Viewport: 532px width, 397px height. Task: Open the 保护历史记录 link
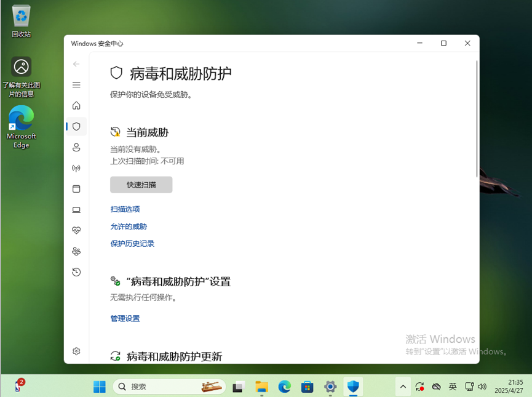[x=132, y=244]
